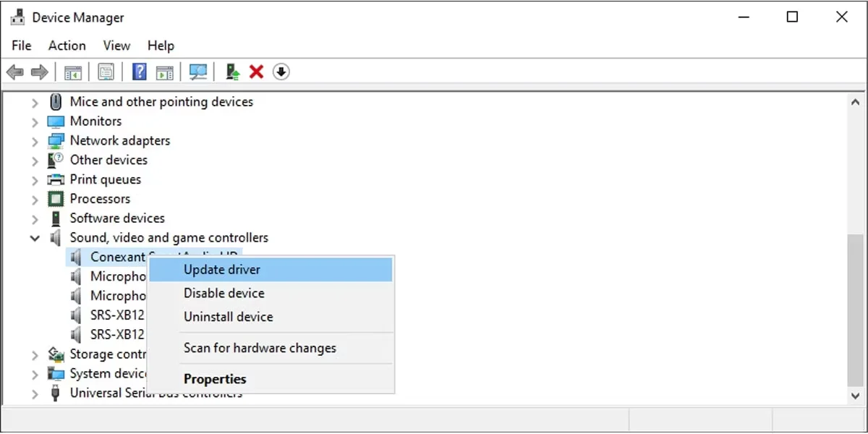Viewport: 868px width, 434px height.
Task: Expand the Other devices category
Action: coord(35,160)
